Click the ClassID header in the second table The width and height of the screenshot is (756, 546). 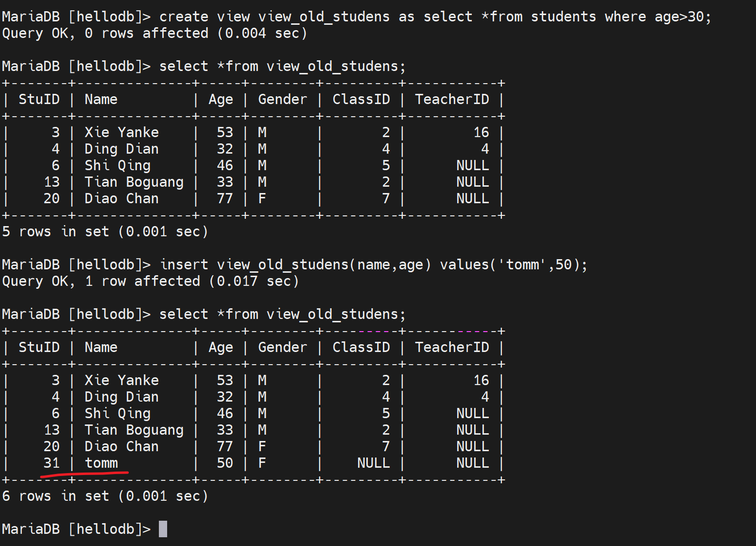pos(361,347)
